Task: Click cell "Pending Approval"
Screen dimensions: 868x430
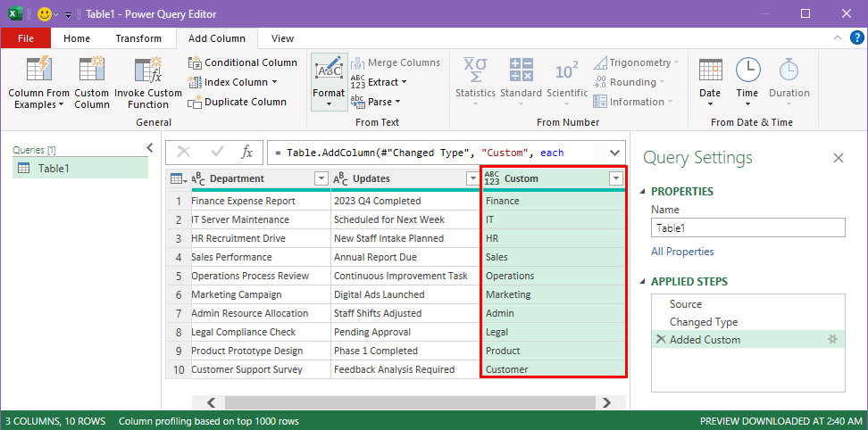Action: pyautogui.click(x=405, y=332)
